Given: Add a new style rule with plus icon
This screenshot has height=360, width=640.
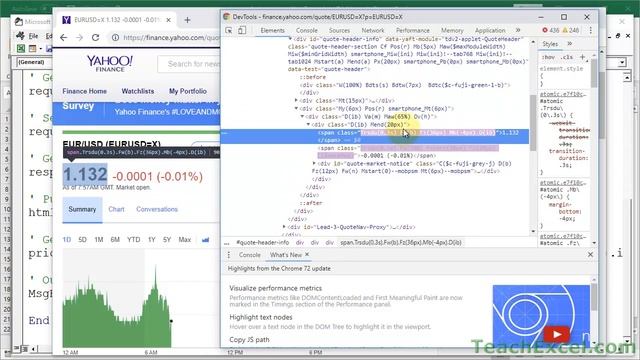Looking at the screenshot, I should point(582,57).
